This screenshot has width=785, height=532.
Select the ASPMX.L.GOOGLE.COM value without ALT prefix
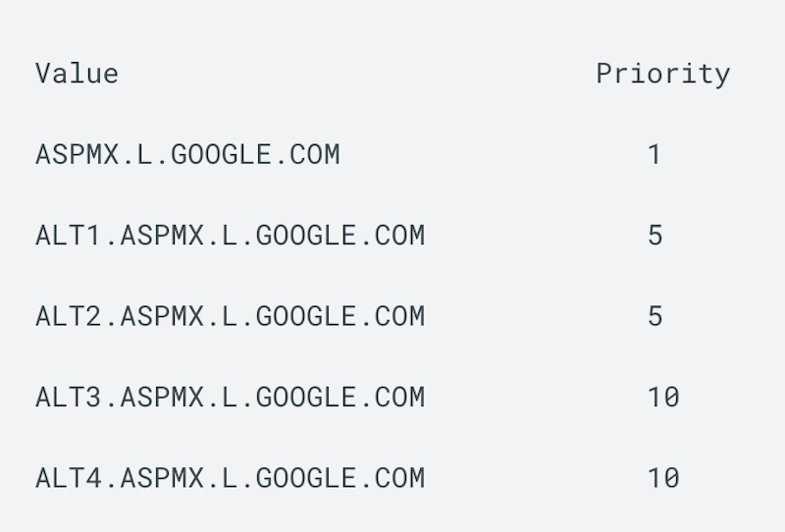click(187, 154)
